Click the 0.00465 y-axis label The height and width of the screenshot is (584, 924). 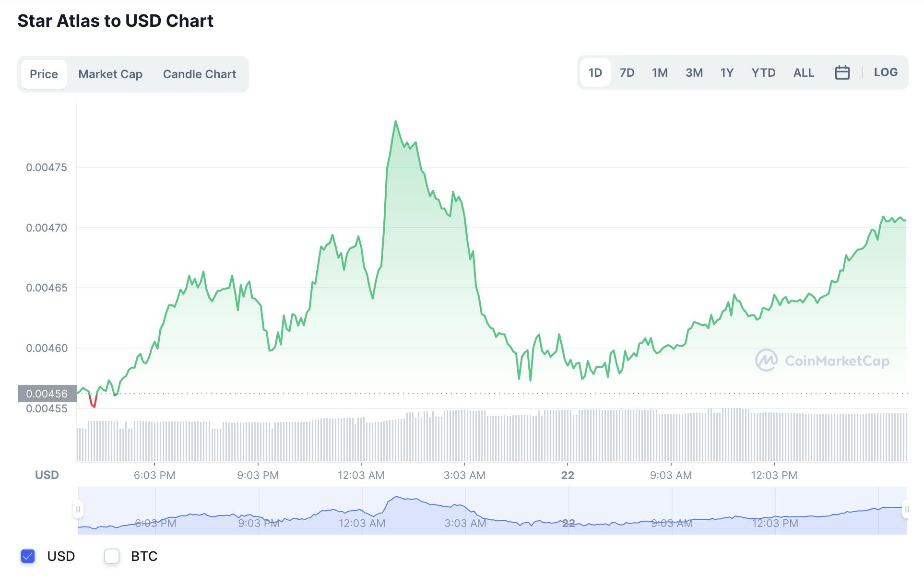point(47,288)
